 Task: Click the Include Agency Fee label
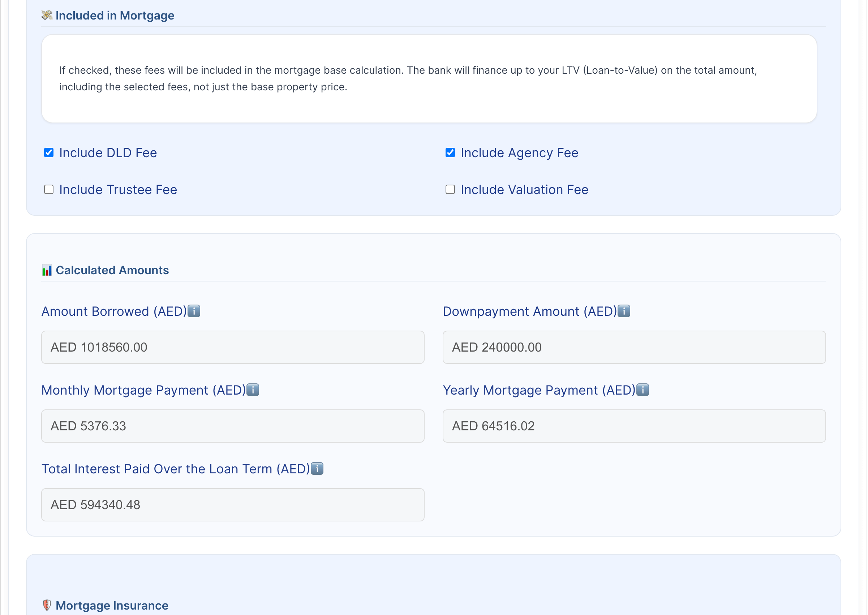pos(520,153)
